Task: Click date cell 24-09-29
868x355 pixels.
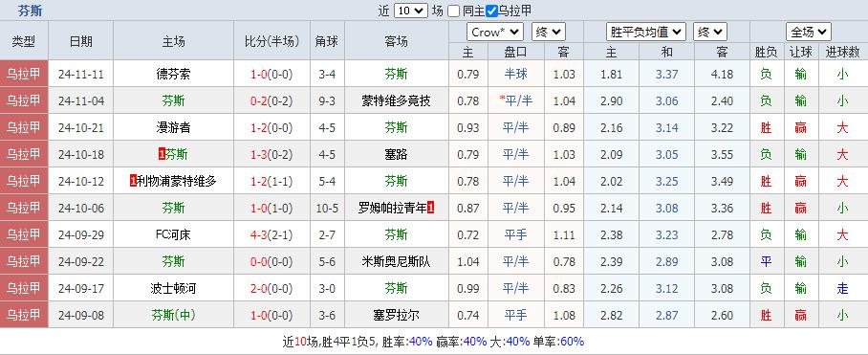Action: coord(81,234)
